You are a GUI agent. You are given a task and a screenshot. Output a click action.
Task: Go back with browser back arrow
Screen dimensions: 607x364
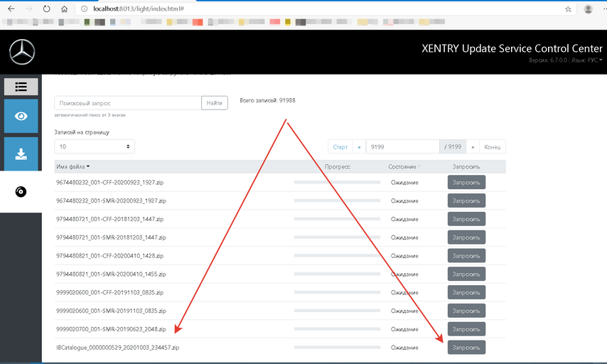click(11, 9)
